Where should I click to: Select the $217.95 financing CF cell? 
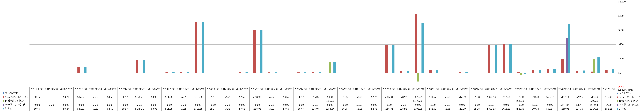pos(594,109)
